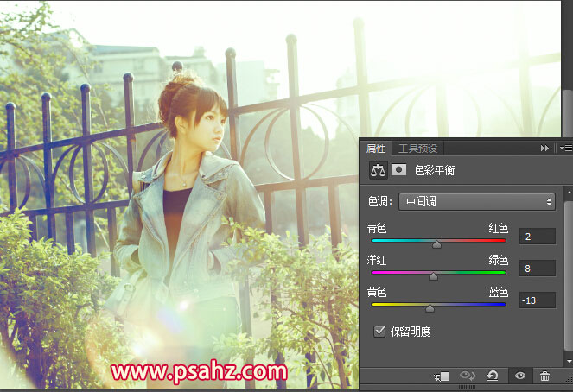The width and height of the screenshot is (573, 392).
Task: Click the 青色-红色 slider handle
Action: click(436, 244)
